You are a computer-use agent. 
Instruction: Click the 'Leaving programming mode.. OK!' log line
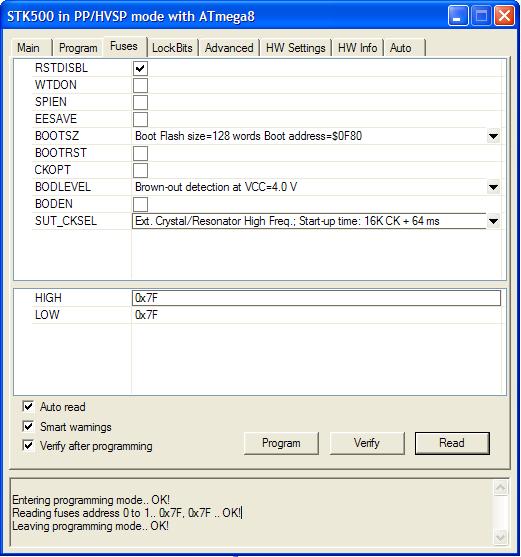(91, 526)
